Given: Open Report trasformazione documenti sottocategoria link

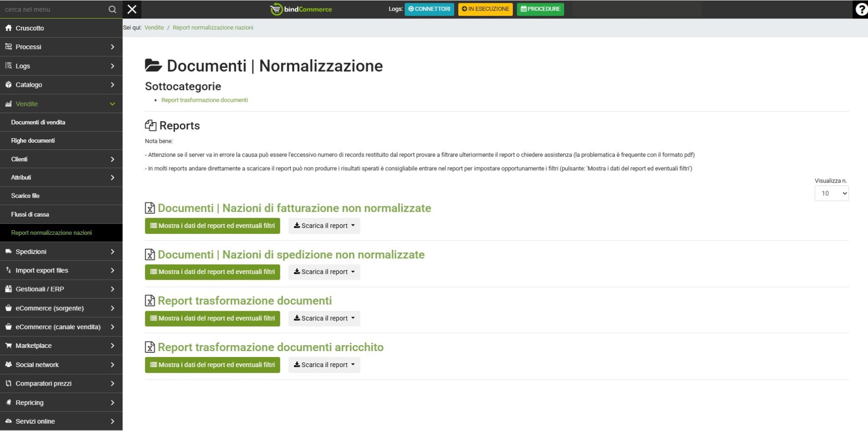Looking at the screenshot, I should [204, 100].
